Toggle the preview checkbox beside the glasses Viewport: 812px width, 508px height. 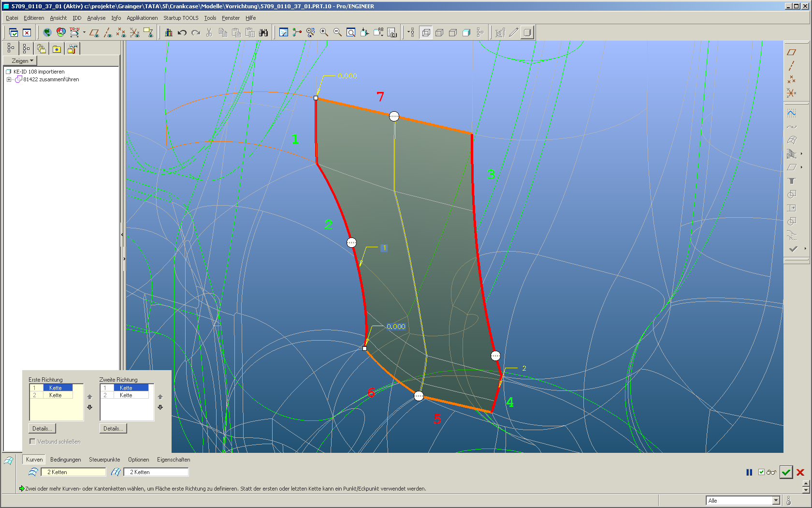tap(761, 472)
